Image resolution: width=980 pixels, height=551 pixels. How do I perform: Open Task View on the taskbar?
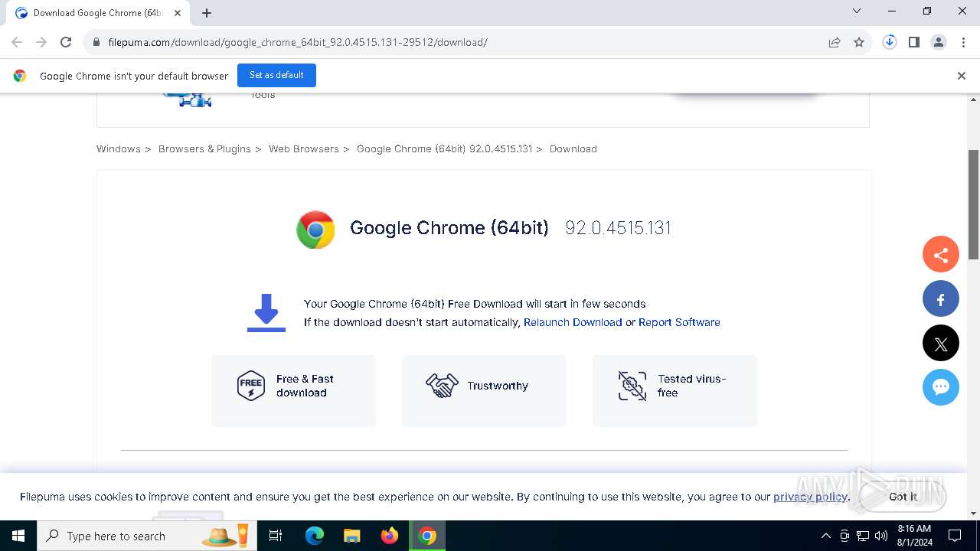(x=276, y=536)
